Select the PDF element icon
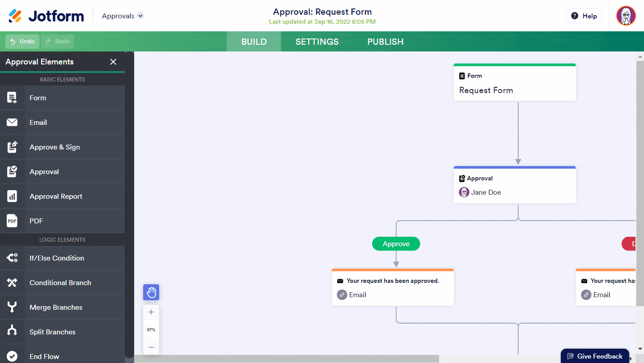The image size is (644, 363). (x=12, y=221)
